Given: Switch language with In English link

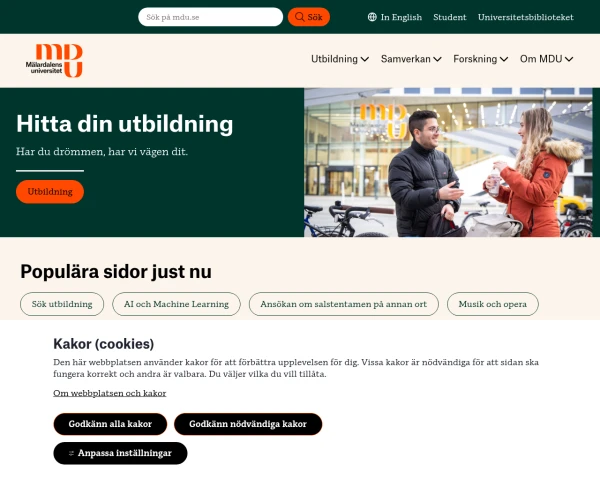Looking at the screenshot, I should [401, 17].
